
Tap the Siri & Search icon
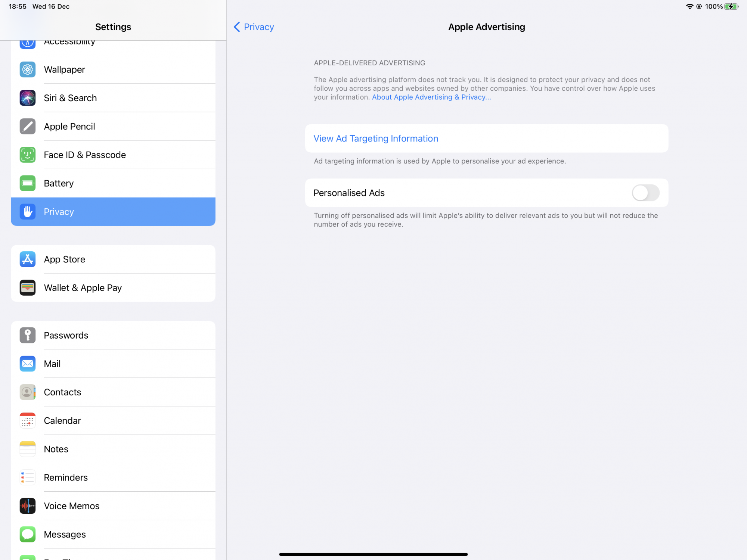coord(28,98)
